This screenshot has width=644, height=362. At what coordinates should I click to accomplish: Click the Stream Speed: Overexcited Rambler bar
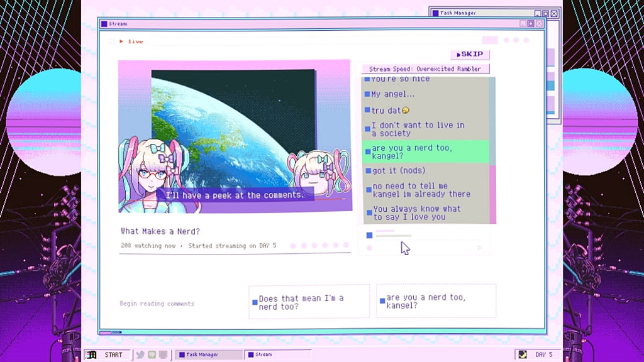425,69
